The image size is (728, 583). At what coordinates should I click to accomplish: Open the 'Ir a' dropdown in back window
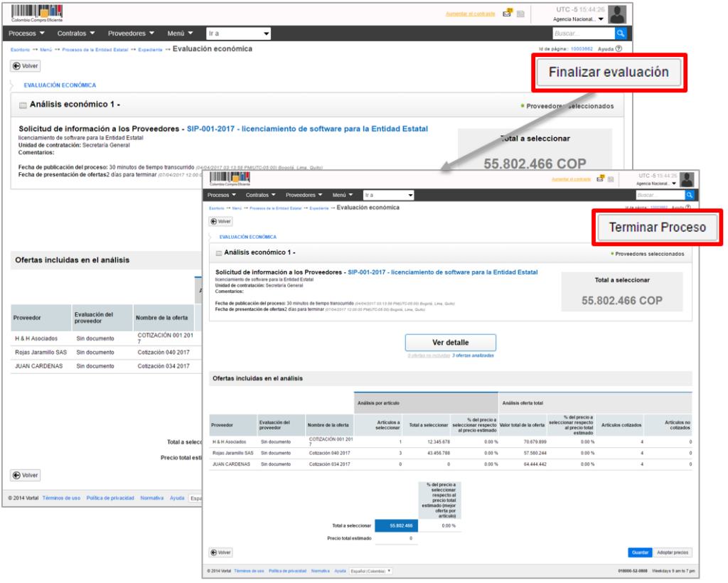[238, 33]
